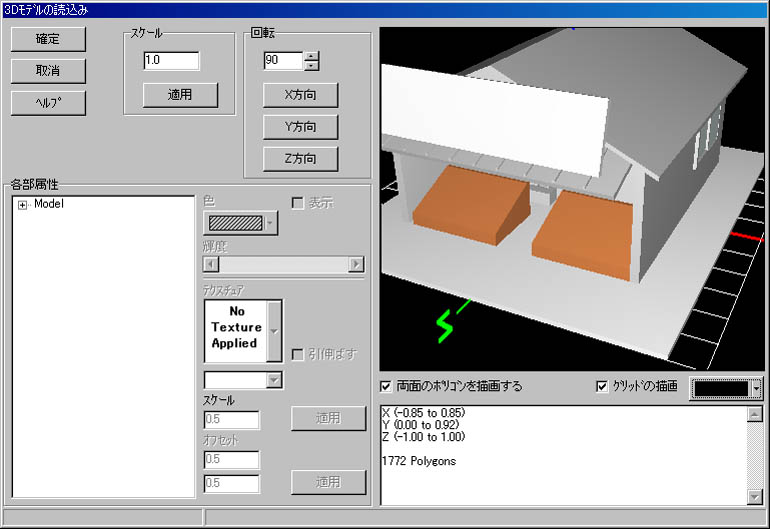Decrease rotation angle with spinner down arrow
Screen dimensions: 770x529
pos(311,66)
